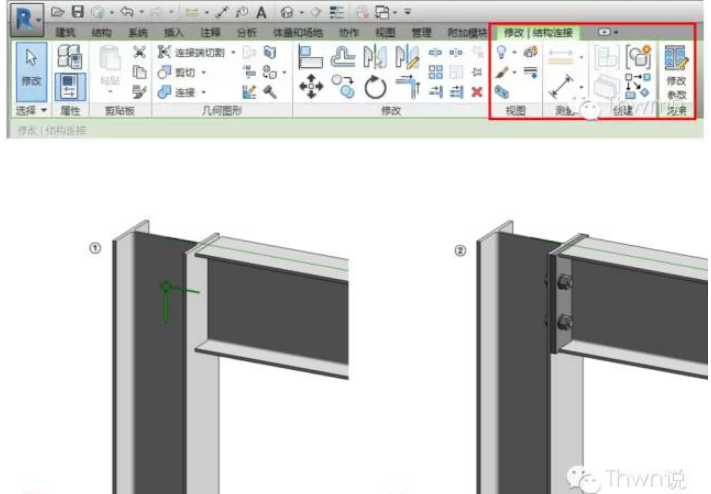
Task: Toggle the Properties palette icon
Action: [x=70, y=87]
